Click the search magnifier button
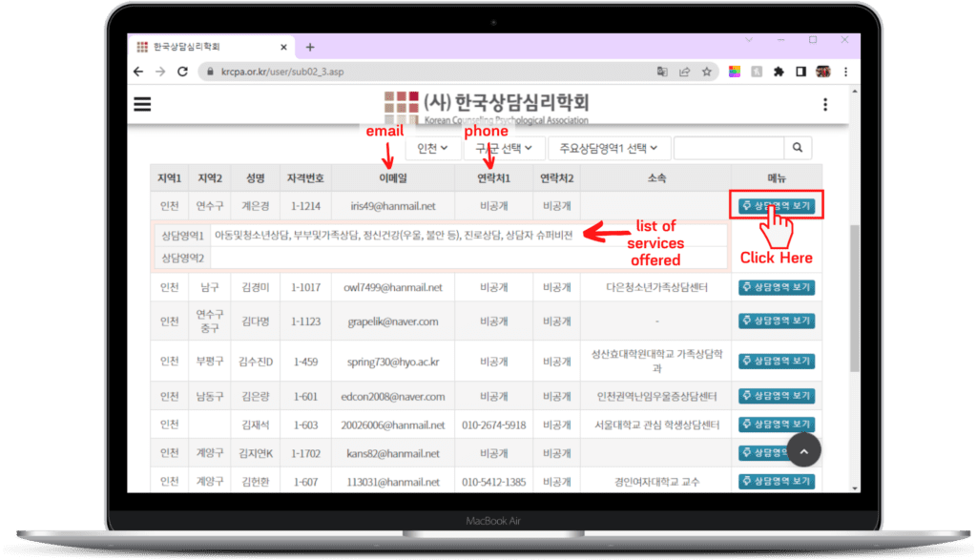 click(798, 148)
